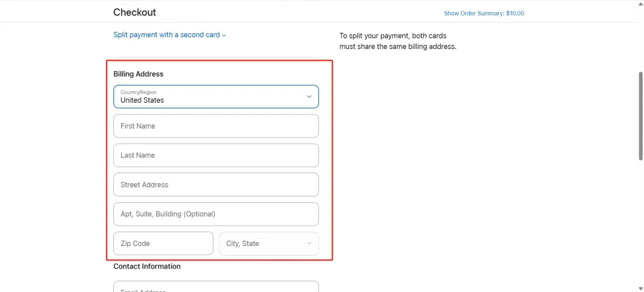
Task: Click the Contact Information heading
Action: pyautogui.click(x=147, y=266)
